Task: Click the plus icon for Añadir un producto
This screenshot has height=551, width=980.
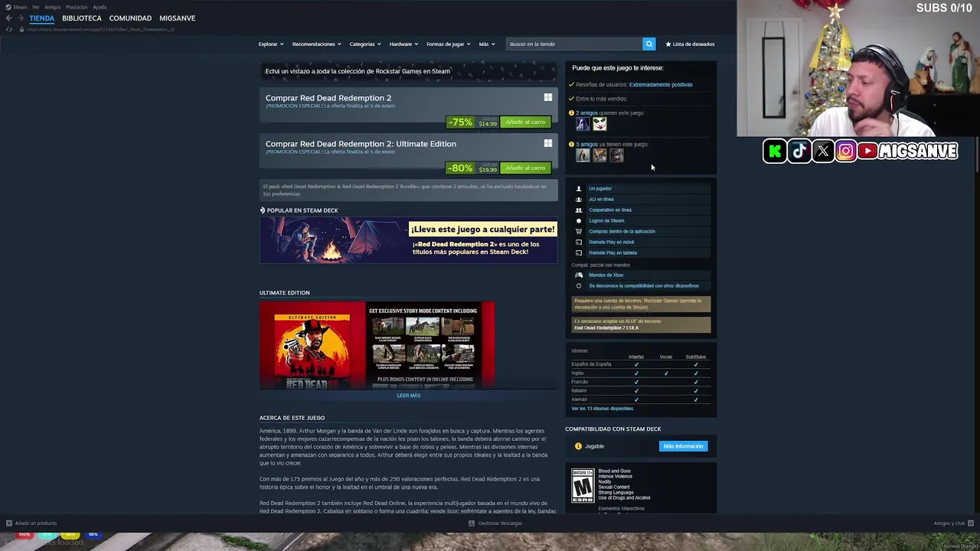Action: (x=8, y=523)
